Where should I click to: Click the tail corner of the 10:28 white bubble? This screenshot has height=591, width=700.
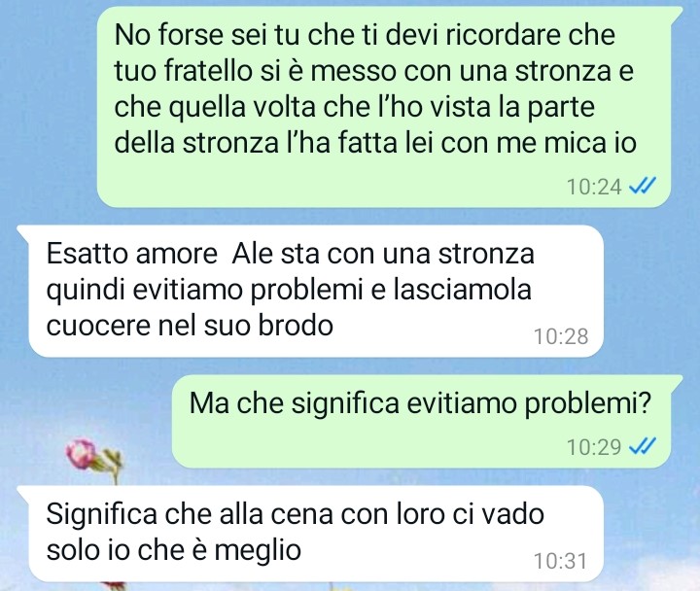24,233
